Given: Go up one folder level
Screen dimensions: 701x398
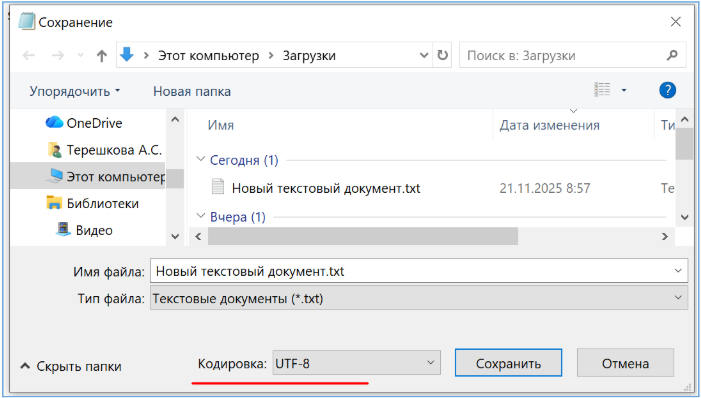Looking at the screenshot, I should pyautogui.click(x=102, y=55).
